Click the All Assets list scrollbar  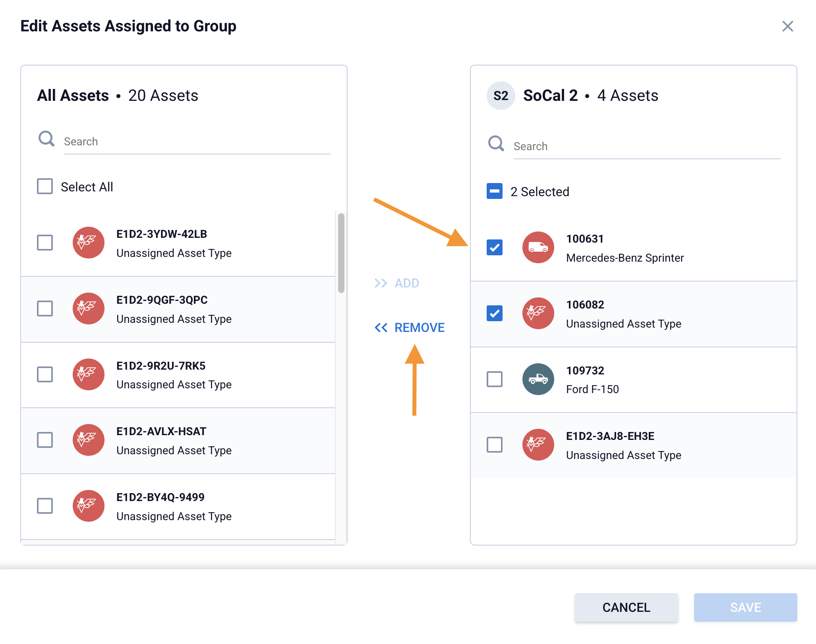341,253
